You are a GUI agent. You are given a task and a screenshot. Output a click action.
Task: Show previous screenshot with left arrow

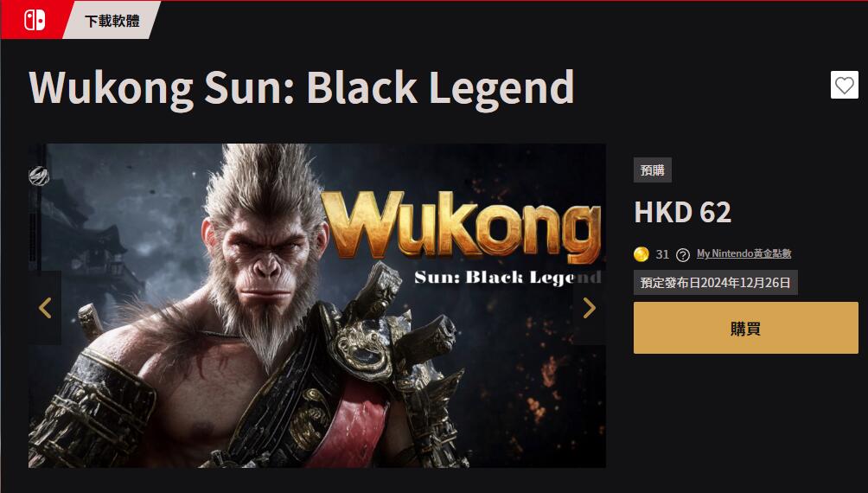(x=45, y=308)
